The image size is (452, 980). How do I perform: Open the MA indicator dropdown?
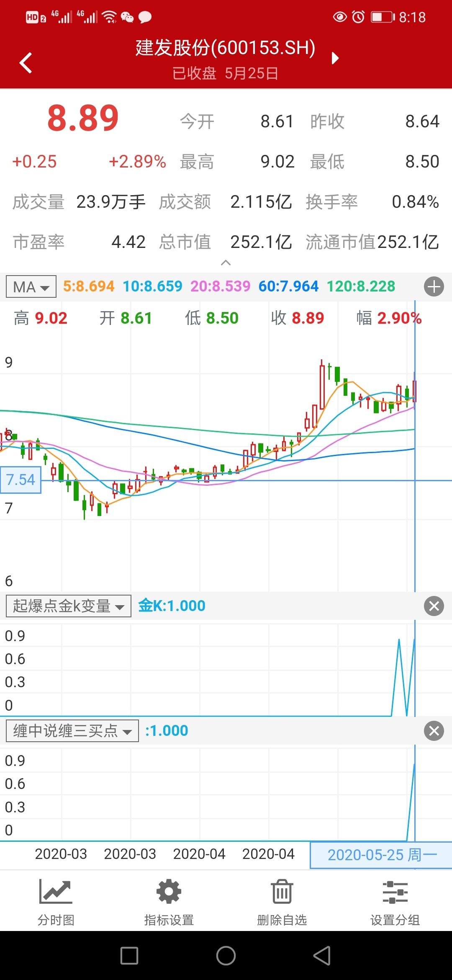coord(31,287)
